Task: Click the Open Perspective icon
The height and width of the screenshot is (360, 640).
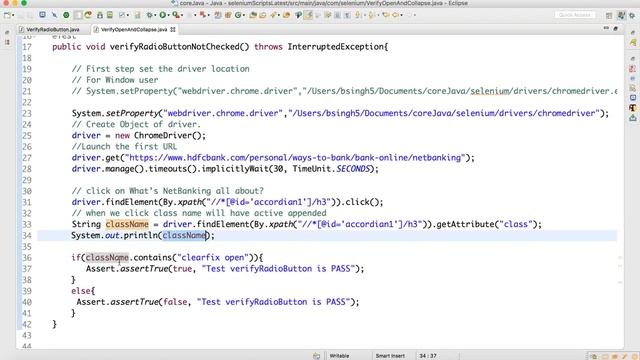Action: (x=609, y=16)
